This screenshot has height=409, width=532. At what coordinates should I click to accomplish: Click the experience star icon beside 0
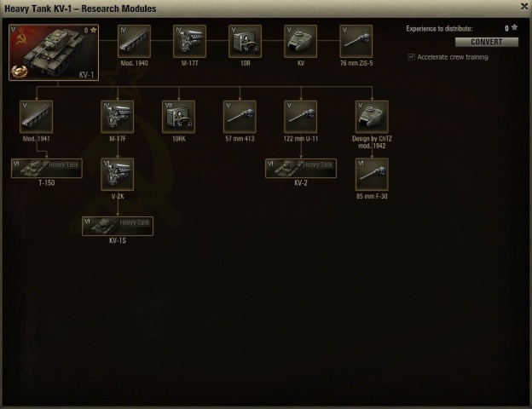coord(515,27)
